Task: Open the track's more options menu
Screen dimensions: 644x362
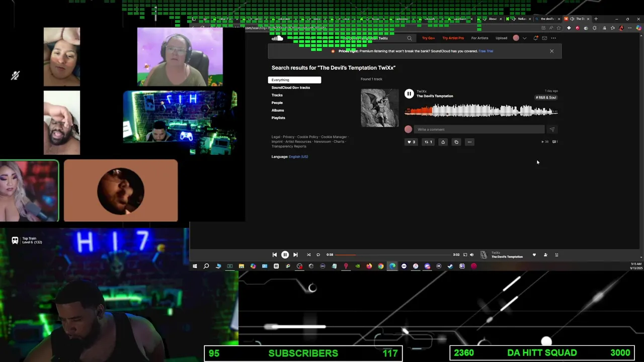Action: (469, 142)
